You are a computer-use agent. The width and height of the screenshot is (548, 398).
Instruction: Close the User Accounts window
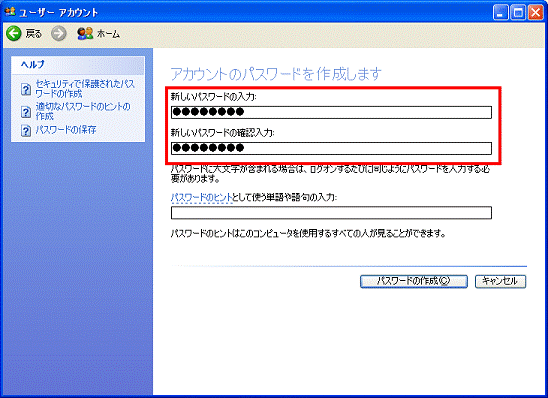(535, 13)
